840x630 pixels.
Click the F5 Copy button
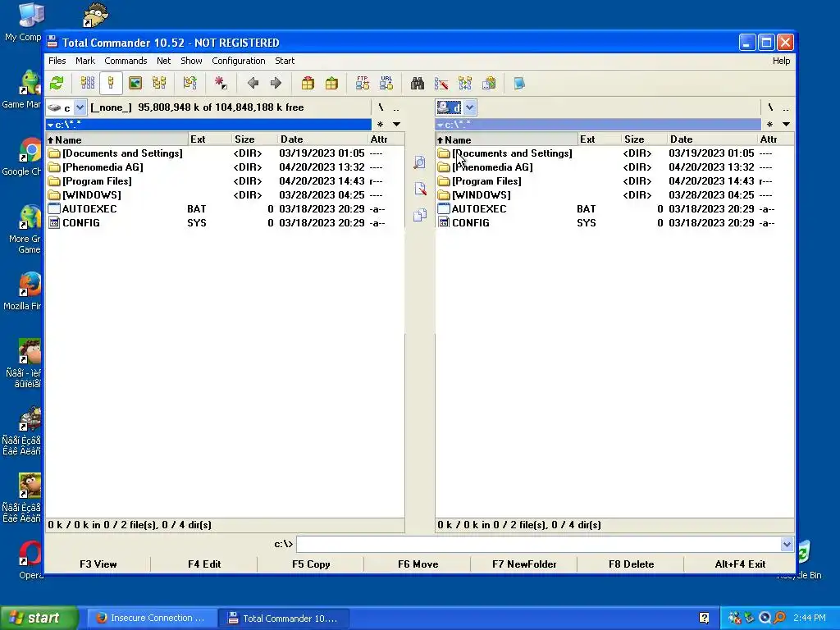pos(311,564)
